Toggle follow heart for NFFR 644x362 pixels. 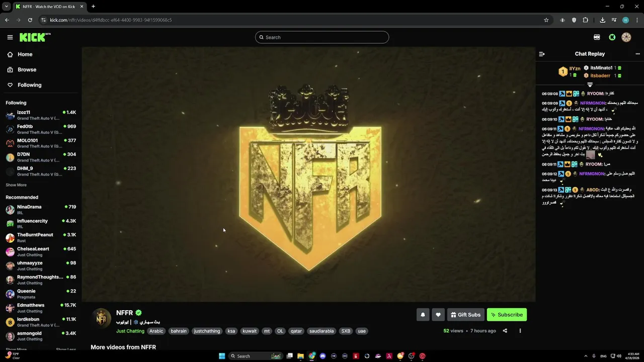(x=438, y=315)
